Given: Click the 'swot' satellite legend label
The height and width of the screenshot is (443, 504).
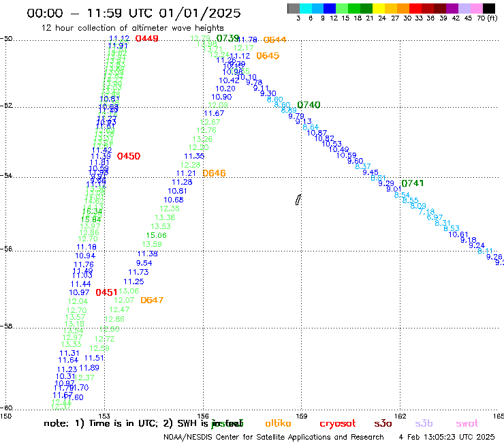Looking at the screenshot, I should (x=467, y=423).
